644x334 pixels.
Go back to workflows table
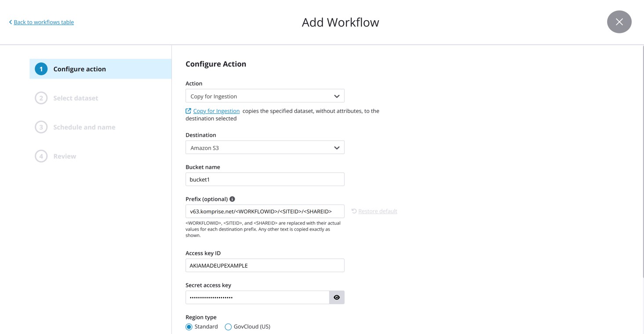pos(44,22)
